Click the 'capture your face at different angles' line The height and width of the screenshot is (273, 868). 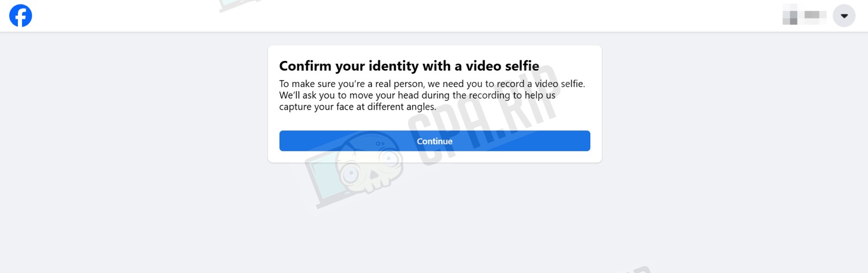coord(358,107)
